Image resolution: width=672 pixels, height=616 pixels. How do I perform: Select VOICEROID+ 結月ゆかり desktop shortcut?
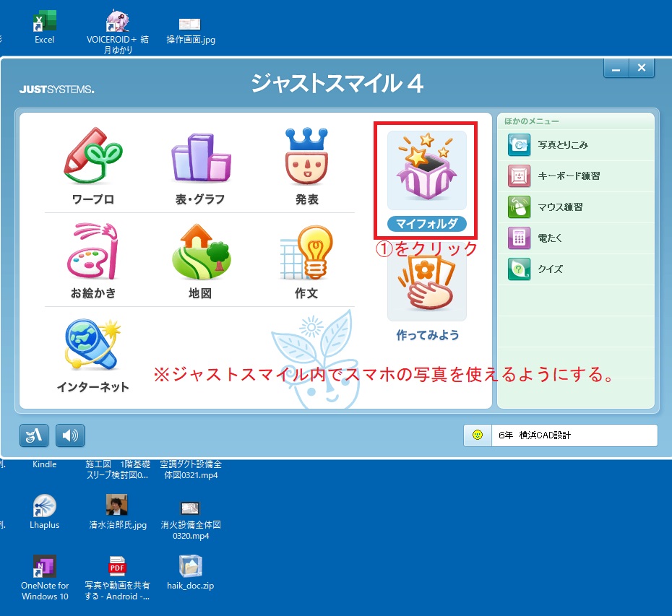click(x=118, y=32)
